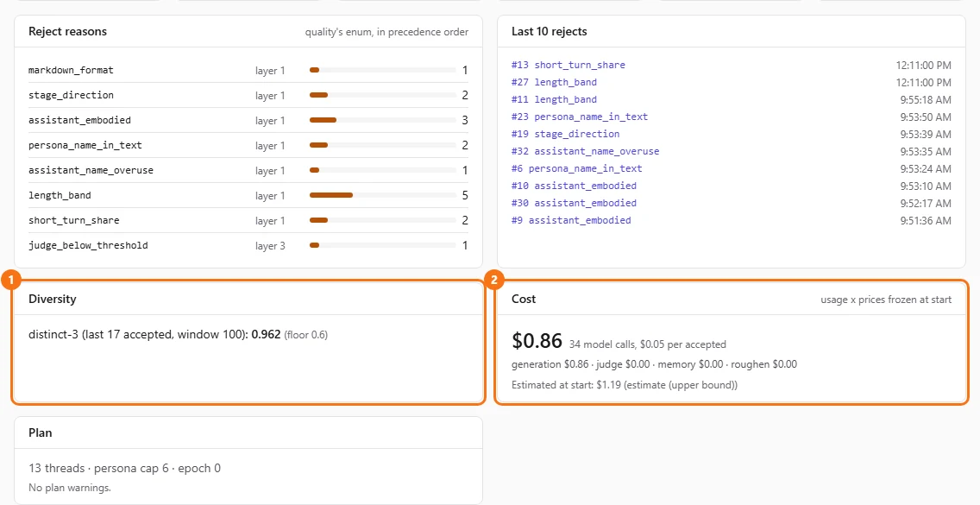Click the "Diversity" panel heading
This screenshot has width=980, height=505.
tap(53, 300)
